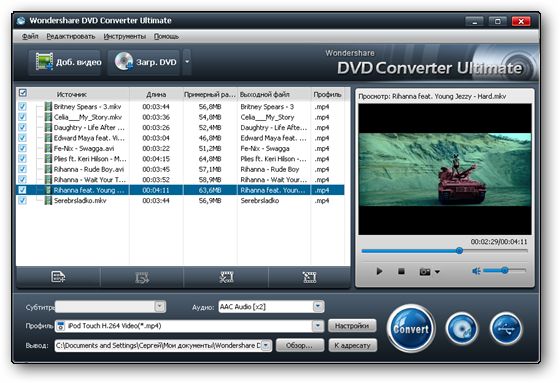
Task: Expand the AAC Audio dropdown
Action: point(318,306)
